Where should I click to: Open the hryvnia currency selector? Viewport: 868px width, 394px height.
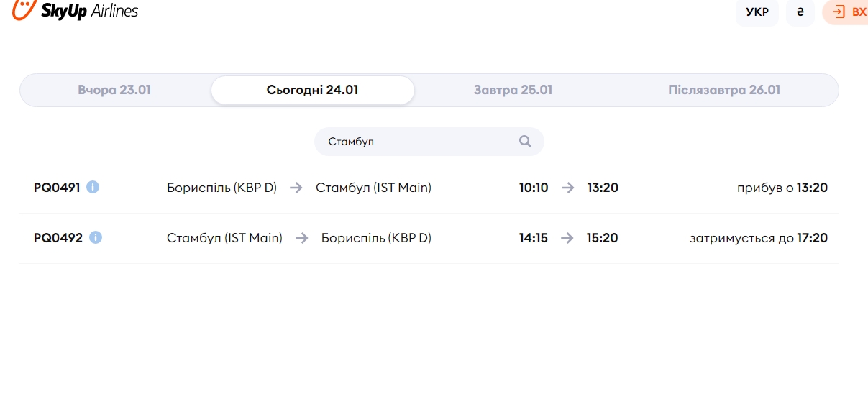[x=800, y=12]
